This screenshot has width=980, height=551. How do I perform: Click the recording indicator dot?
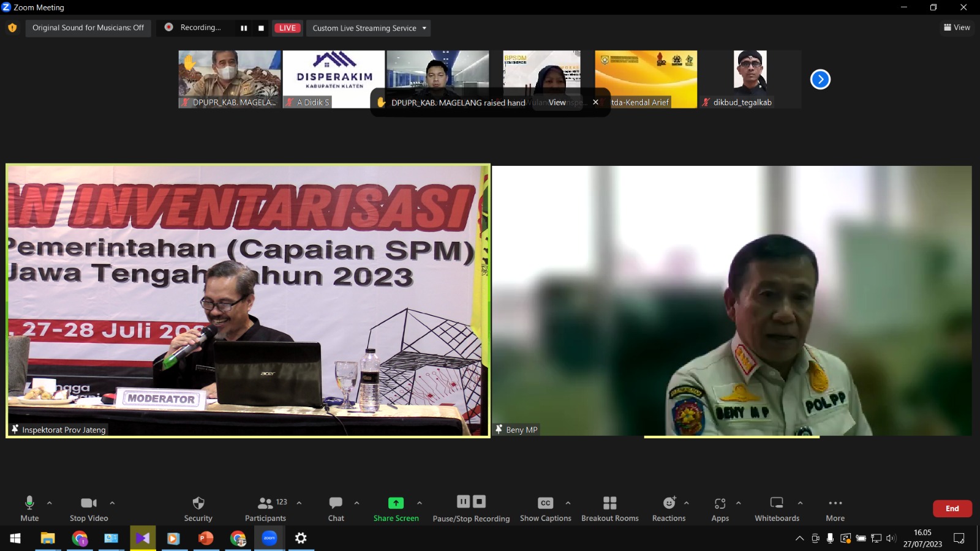(x=168, y=27)
